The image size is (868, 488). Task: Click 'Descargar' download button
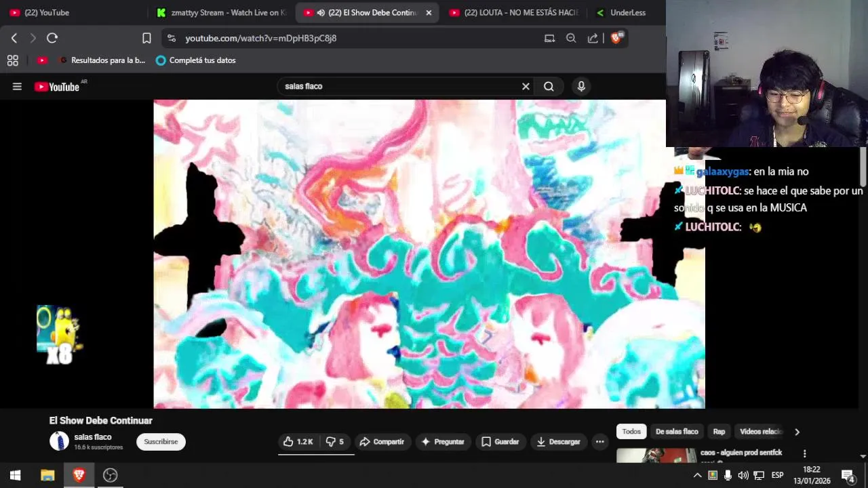pyautogui.click(x=558, y=441)
